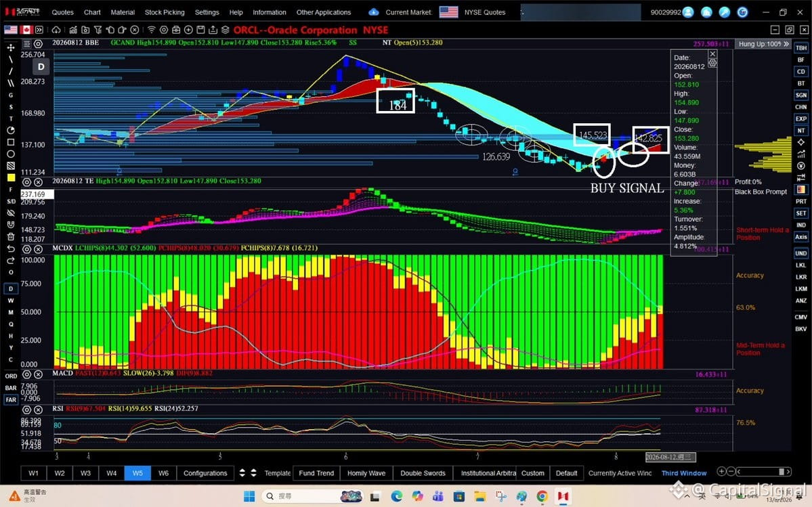Click the wifi signal toolbar icon
812x507 pixels.
pos(151,30)
